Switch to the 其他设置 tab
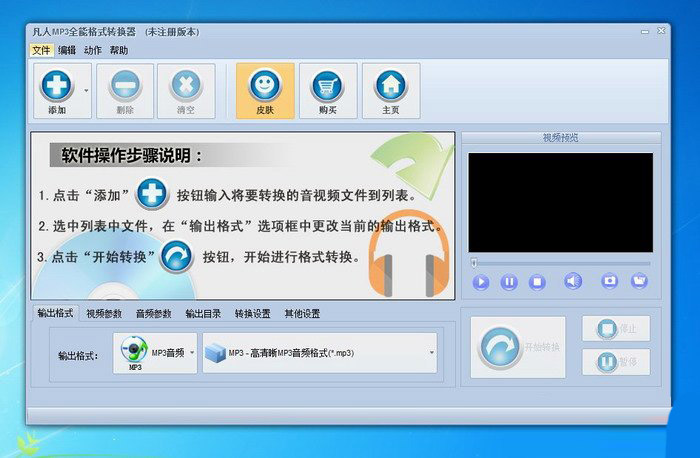Screen dimensions: 700x458 tap(302, 314)
